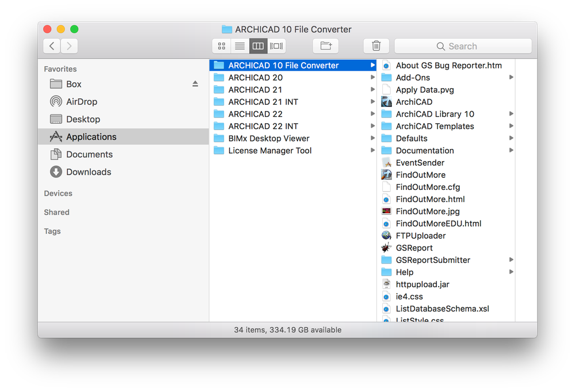Expand ARCHICAD 20 folder arrow
575x392 pixels.
click(372, 77)
